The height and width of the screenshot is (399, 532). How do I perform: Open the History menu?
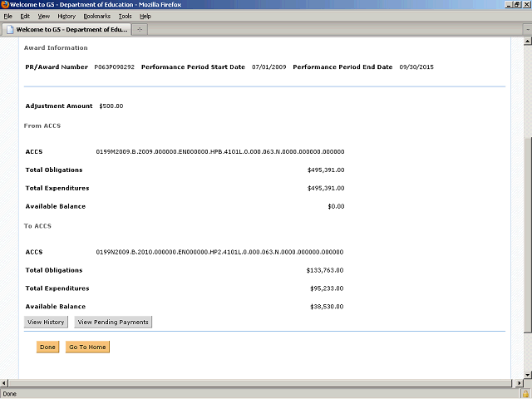[66, 17]
